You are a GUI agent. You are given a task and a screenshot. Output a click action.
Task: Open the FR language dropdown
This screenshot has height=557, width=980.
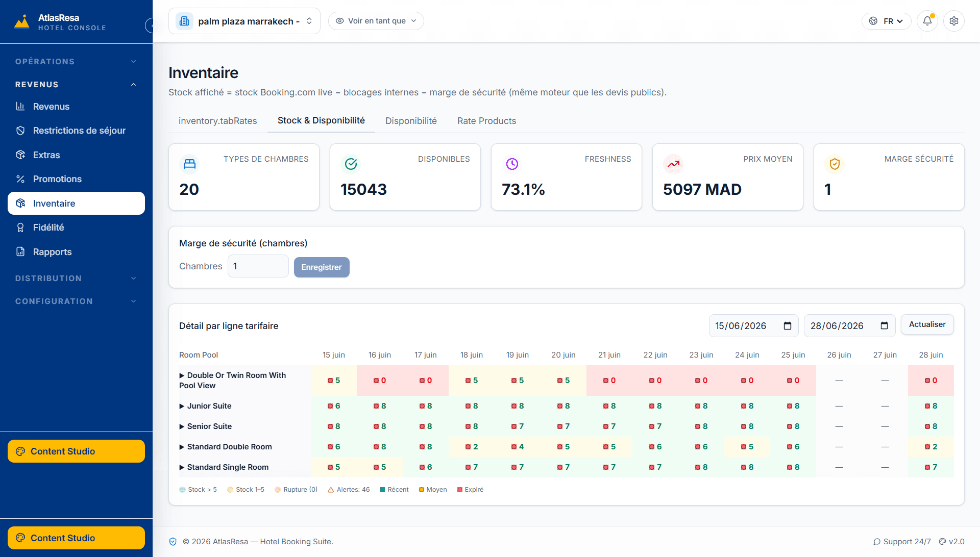click(x=887, y=21)
